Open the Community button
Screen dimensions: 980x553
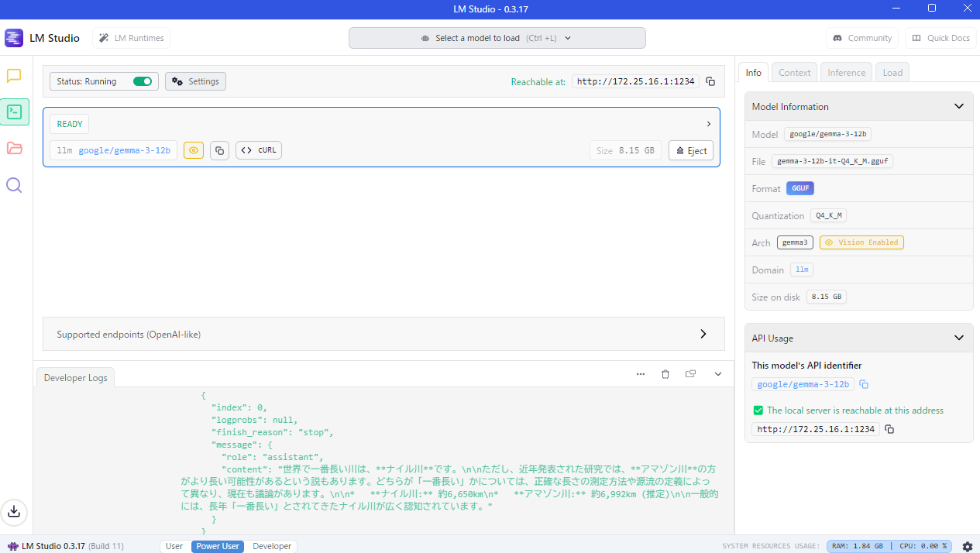(862, 38)
